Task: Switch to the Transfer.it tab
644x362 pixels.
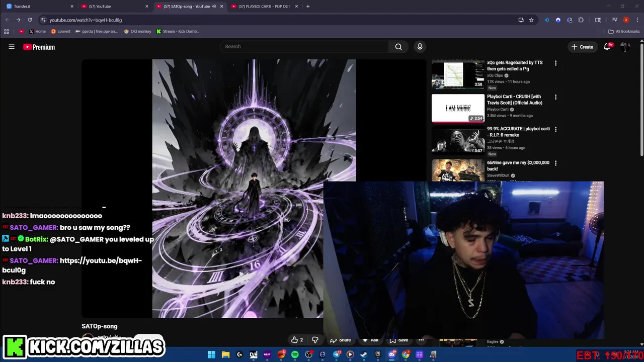Action: (x=40, y=7)
